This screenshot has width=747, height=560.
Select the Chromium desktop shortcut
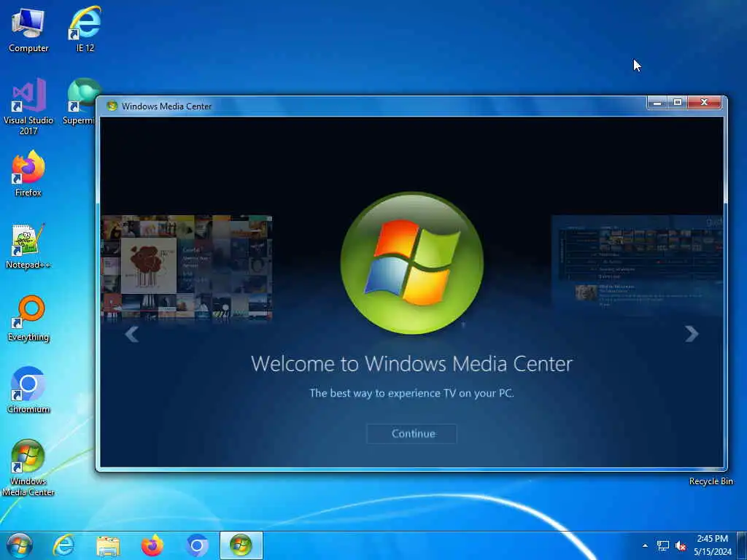tap(28, 391)
